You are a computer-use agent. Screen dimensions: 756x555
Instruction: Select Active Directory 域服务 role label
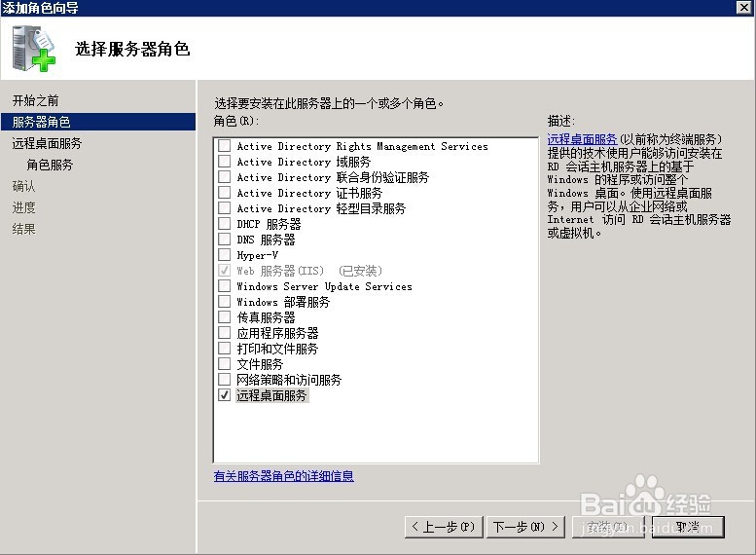click(304, 162)
